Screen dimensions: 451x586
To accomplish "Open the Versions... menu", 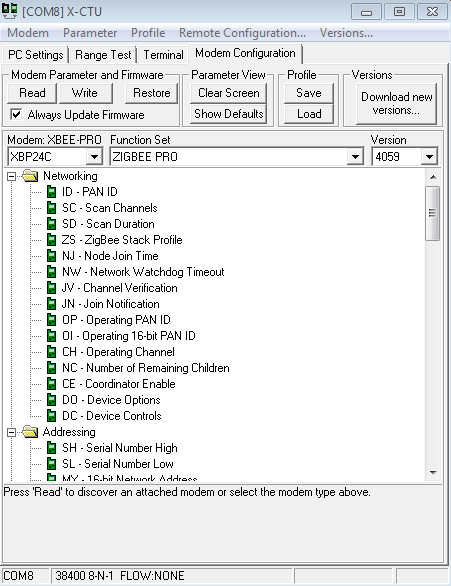I will [346, 33].
